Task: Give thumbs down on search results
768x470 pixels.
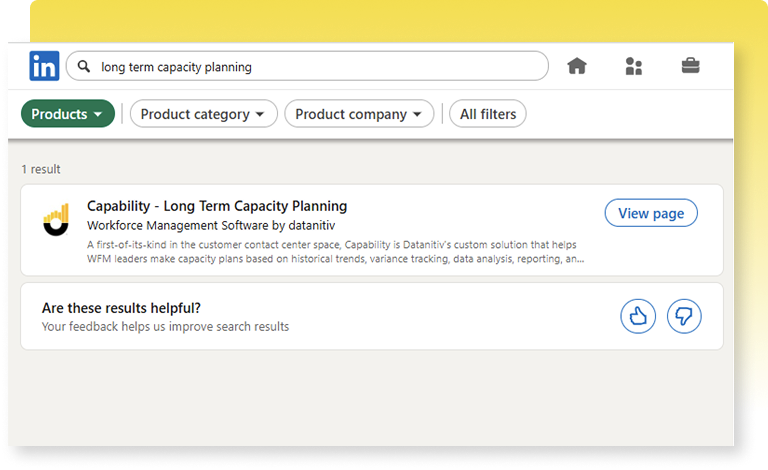Action: click(684, 317)
